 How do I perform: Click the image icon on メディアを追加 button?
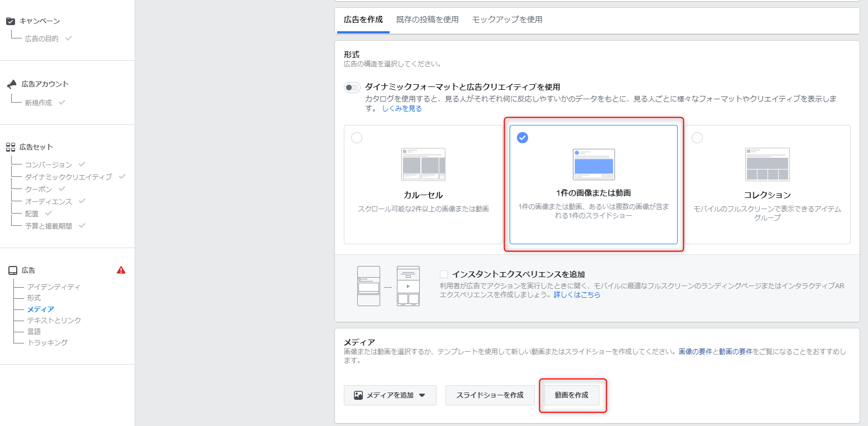[358, 395]
